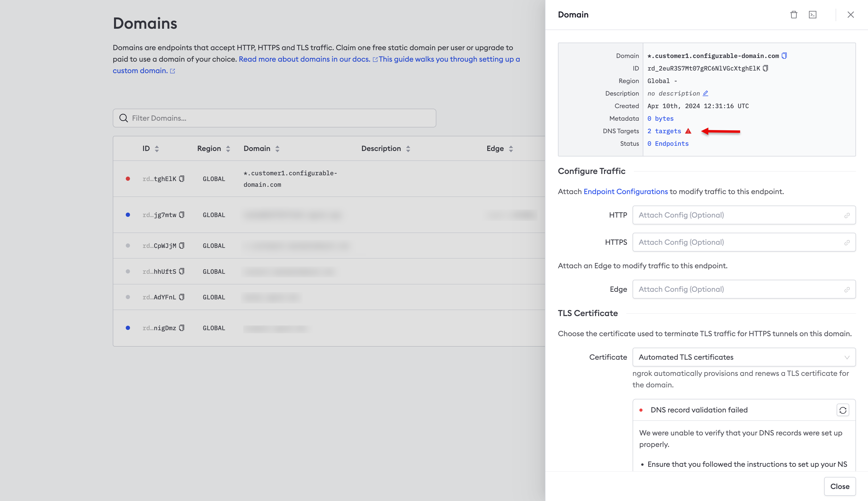
Task: Refresh DNS record validation status
Action: pos(843,410)
